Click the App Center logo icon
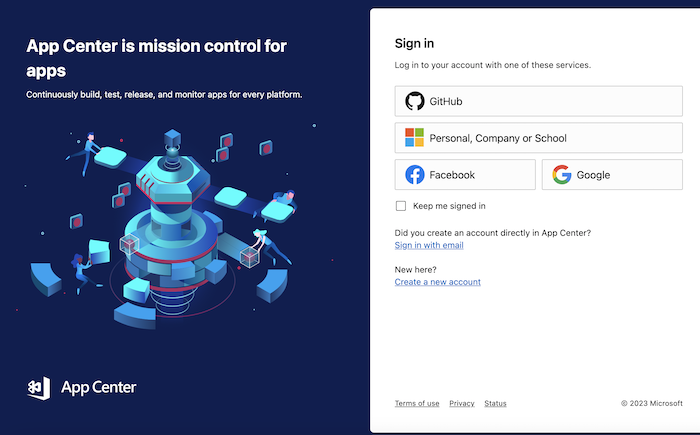The image size is (700, 435). (39, 388)
